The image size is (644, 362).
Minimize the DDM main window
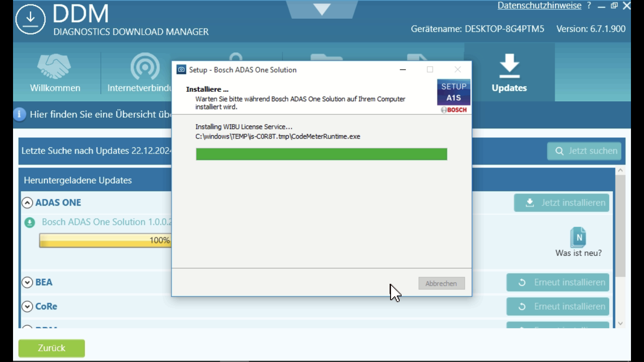(601, 7)
